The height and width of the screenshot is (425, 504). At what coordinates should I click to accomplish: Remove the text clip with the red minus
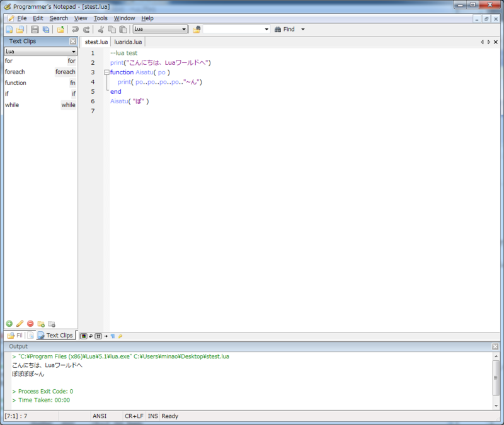tap(30, 324)
